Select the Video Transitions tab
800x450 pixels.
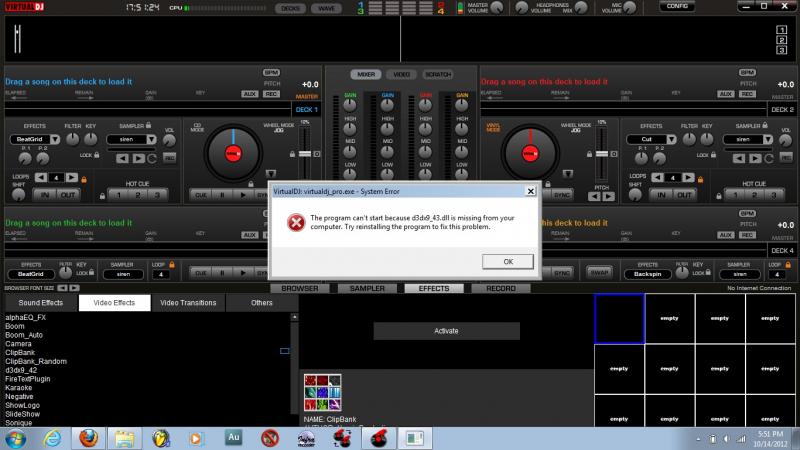pos(188,303)
